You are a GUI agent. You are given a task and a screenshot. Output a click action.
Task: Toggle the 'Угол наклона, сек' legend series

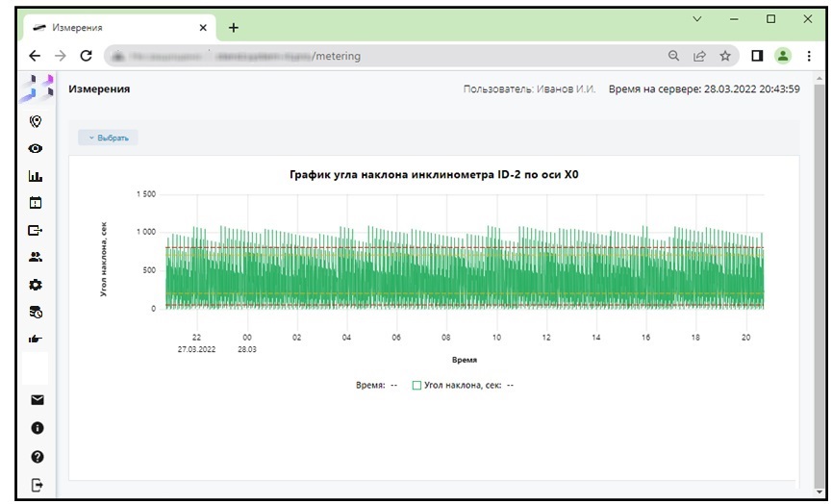[x=416, y=385]
